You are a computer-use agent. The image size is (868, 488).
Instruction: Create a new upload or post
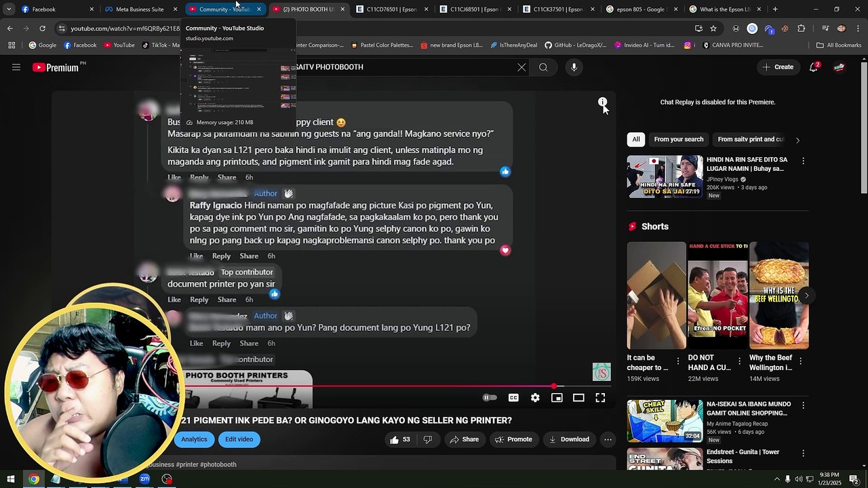[778, 67]
